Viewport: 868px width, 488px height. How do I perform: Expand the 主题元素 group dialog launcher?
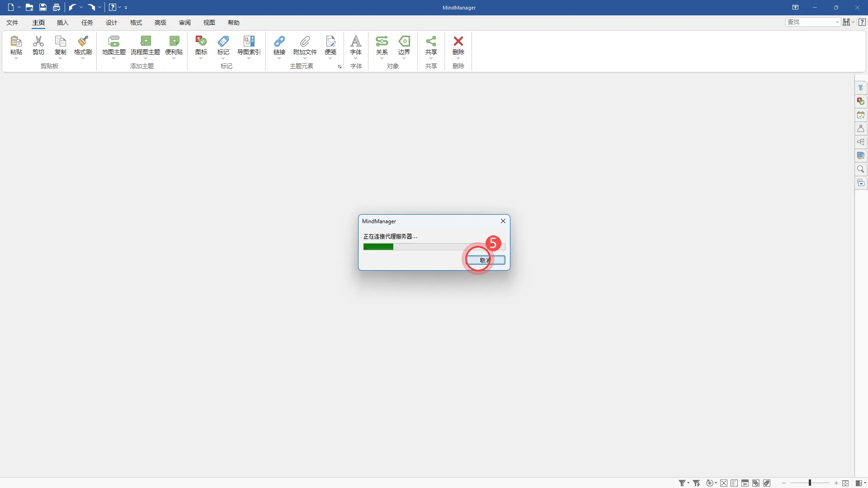(340, 67)
